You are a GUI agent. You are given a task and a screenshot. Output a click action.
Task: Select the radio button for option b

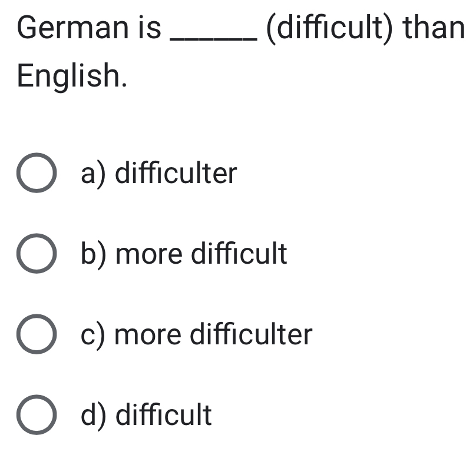[x=37, y=253]
